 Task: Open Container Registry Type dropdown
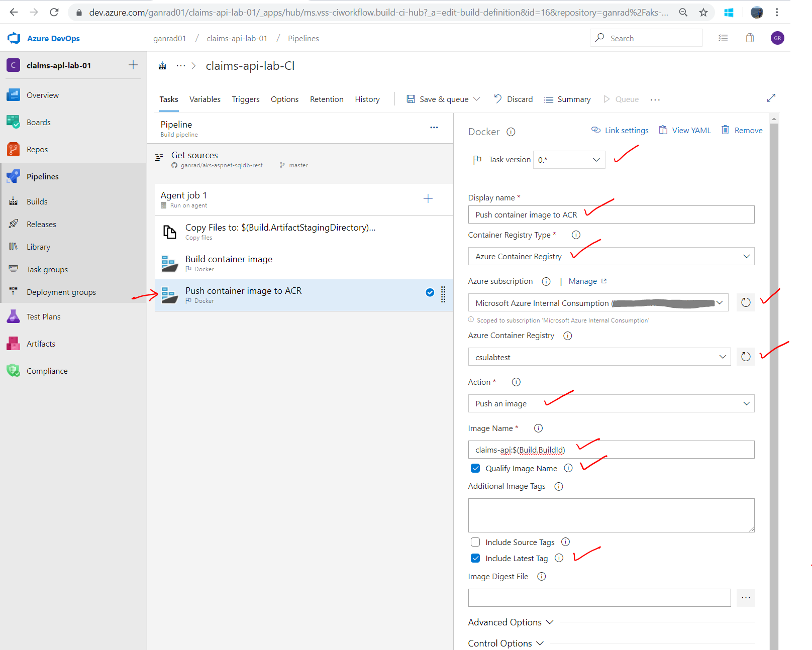(611, 256)
